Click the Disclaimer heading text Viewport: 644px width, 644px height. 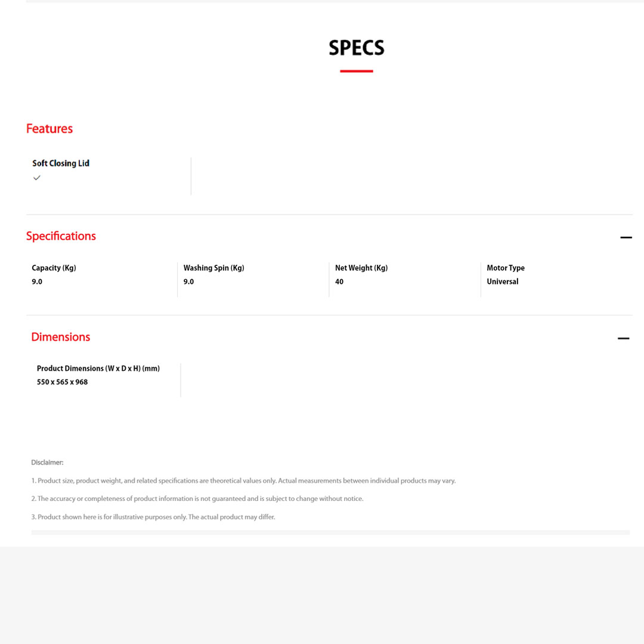[47, 463]
